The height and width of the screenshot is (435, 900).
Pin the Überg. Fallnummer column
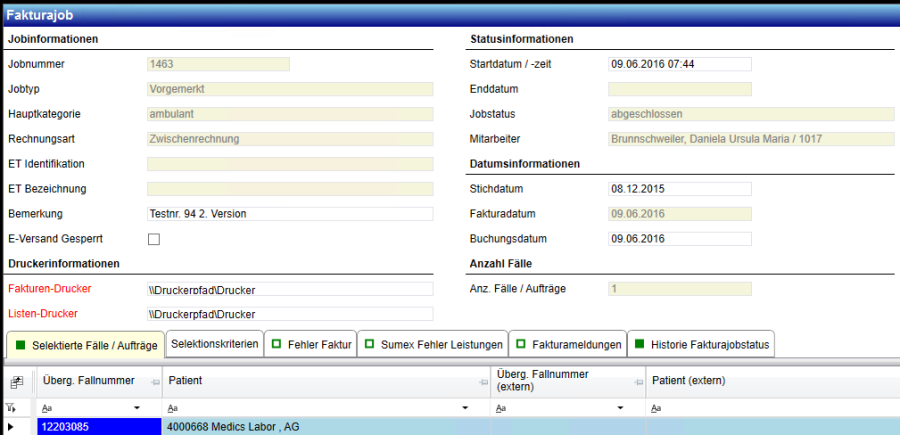pyautogui.click(x=155, y=382)
